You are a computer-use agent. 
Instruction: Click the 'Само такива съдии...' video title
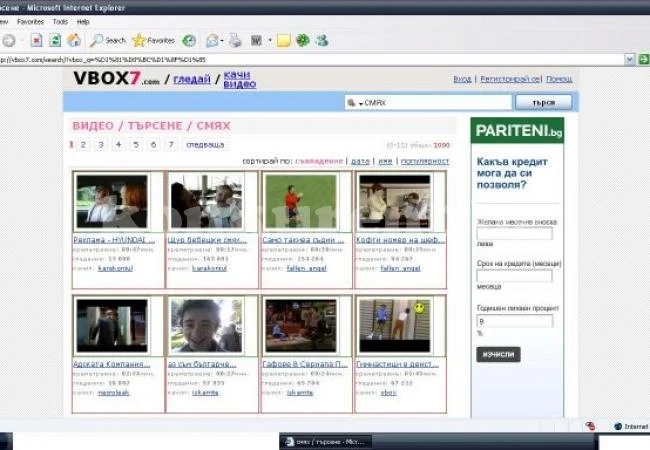point(303,240)
